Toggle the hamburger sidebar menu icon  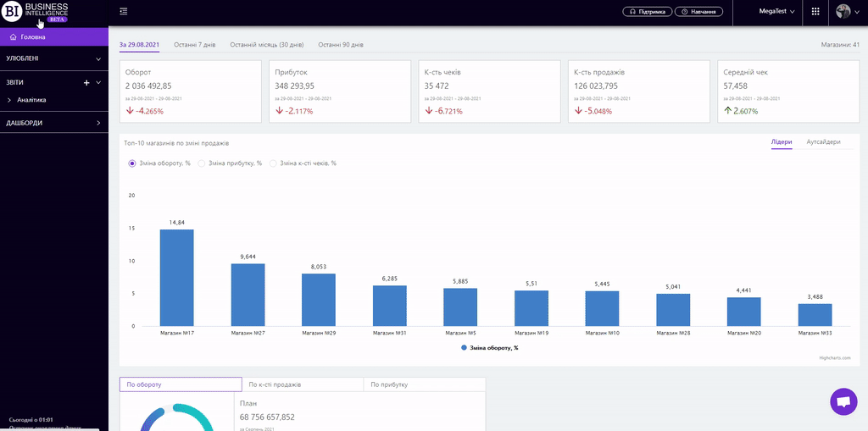124,11
